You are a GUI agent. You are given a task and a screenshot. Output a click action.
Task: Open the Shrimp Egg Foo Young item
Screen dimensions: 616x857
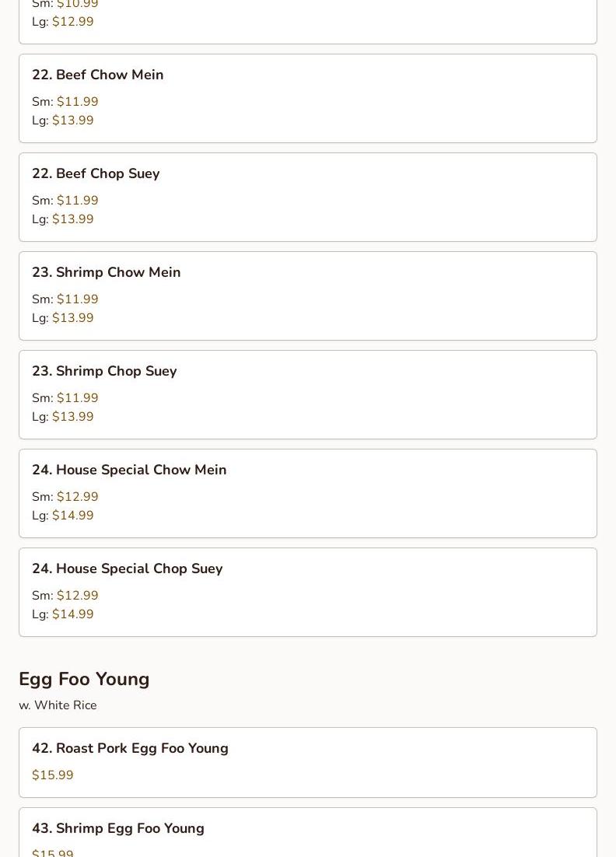pyautogui.click(x=118, y=828)
